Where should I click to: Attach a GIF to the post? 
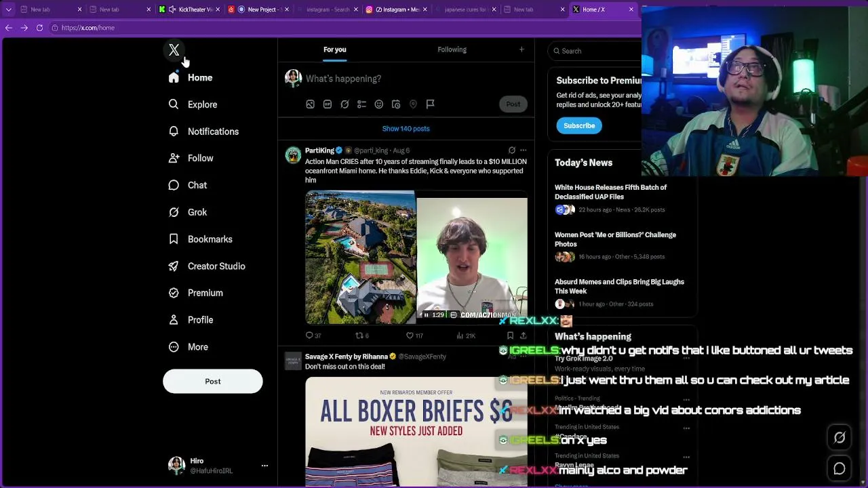[328, 104]
